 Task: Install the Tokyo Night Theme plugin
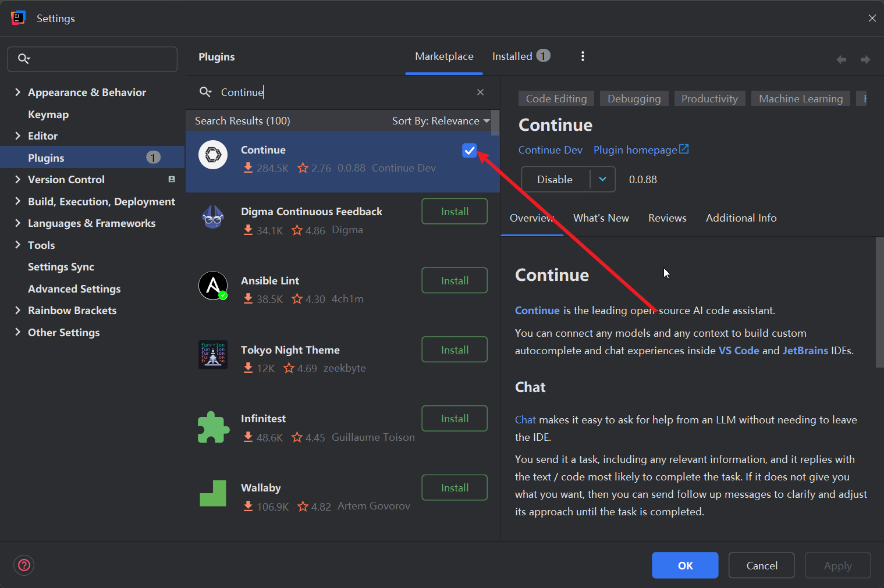455,350
